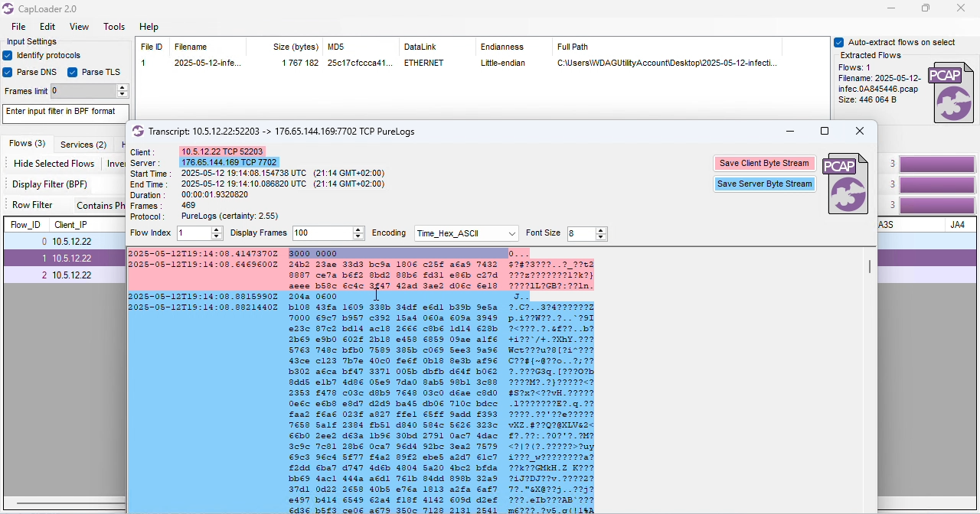
Task: Switch to Services (2) tab
Action: click(83, 145)
